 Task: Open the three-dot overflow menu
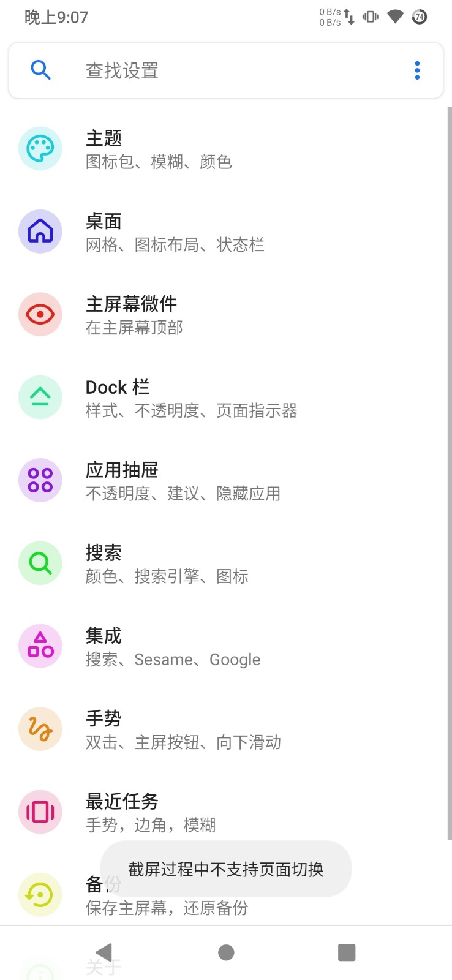417,70
